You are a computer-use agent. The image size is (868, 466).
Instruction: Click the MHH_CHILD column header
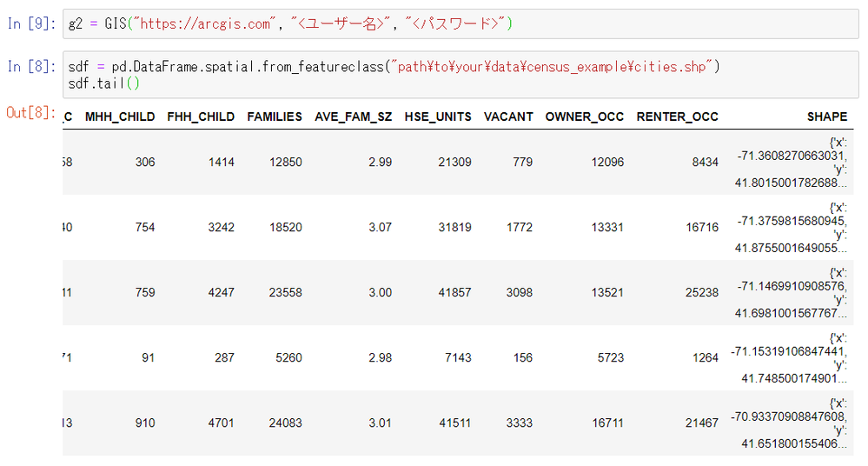click(120, 116)
